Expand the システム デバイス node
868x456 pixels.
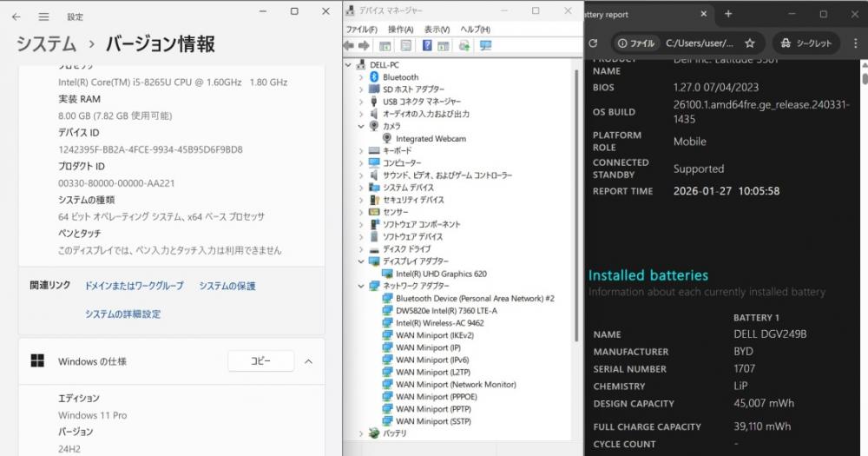click(x=361, y=188)
